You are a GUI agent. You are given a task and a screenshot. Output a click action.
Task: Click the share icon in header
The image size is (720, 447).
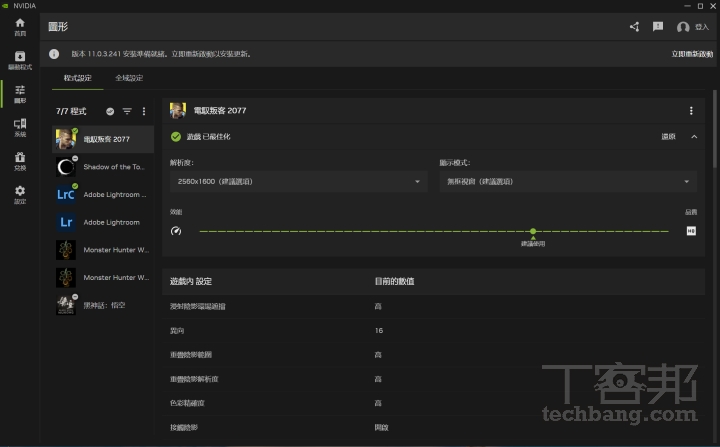[635, 27]
